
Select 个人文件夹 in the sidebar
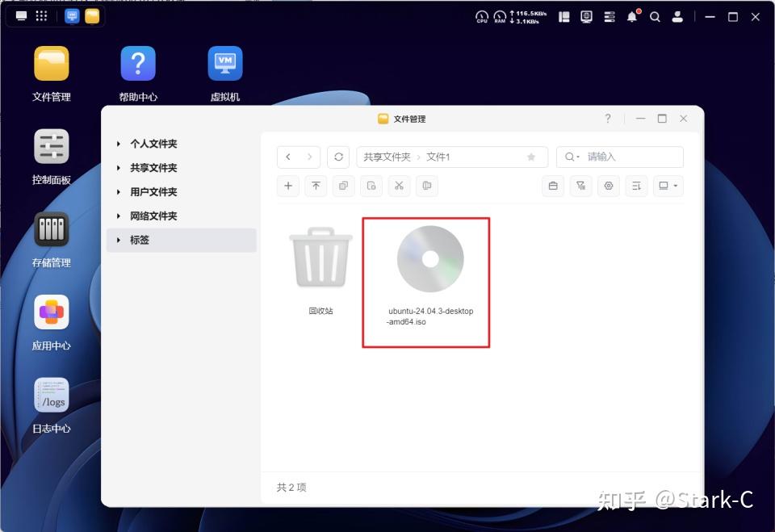(153, 144)
